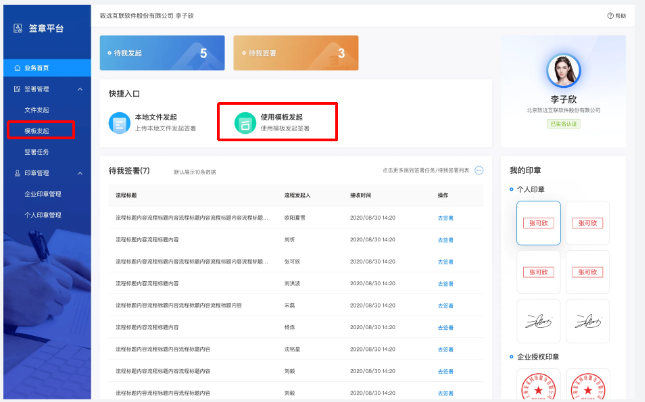Open 模板发起 in the sidebar

point(37,130)
